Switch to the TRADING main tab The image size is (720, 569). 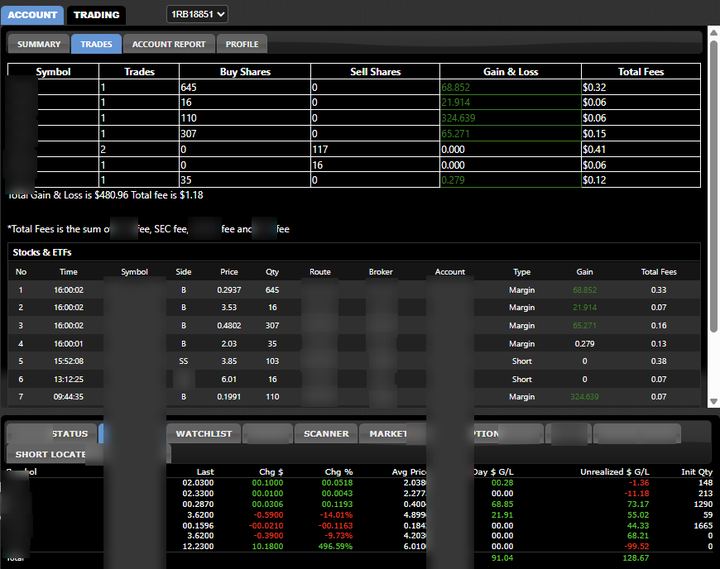pos(96,15)
